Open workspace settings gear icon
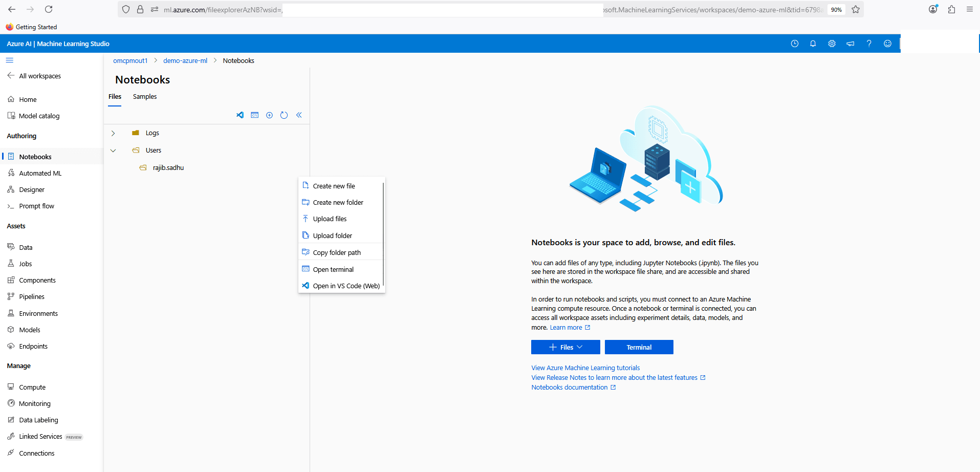Viewport: 980px width, 472px height. click(x=831, y=44)
